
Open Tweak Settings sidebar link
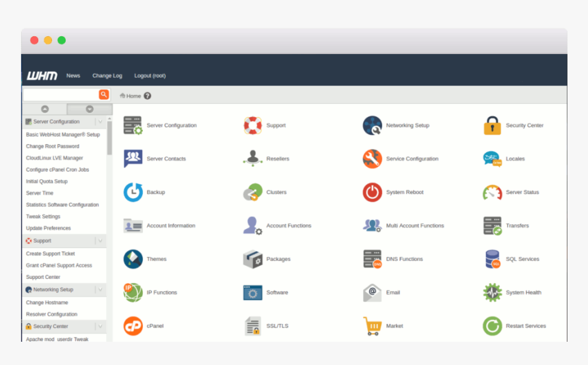(x=43, y=216)
